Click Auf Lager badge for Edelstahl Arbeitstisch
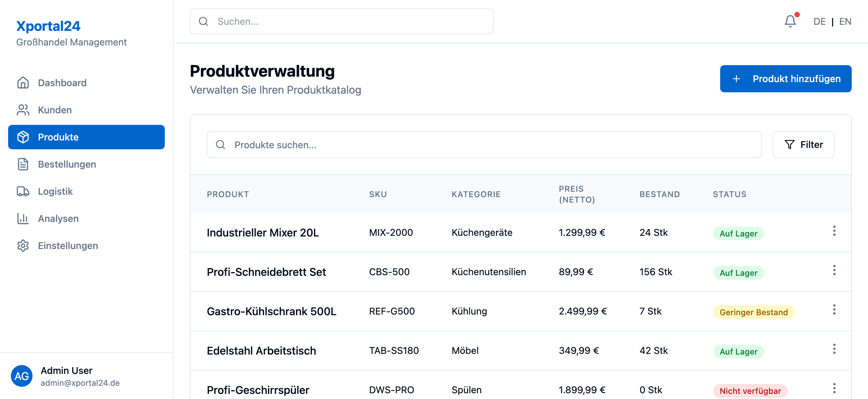Viewport: 868px width, 399px height. [x=738, y=351]
